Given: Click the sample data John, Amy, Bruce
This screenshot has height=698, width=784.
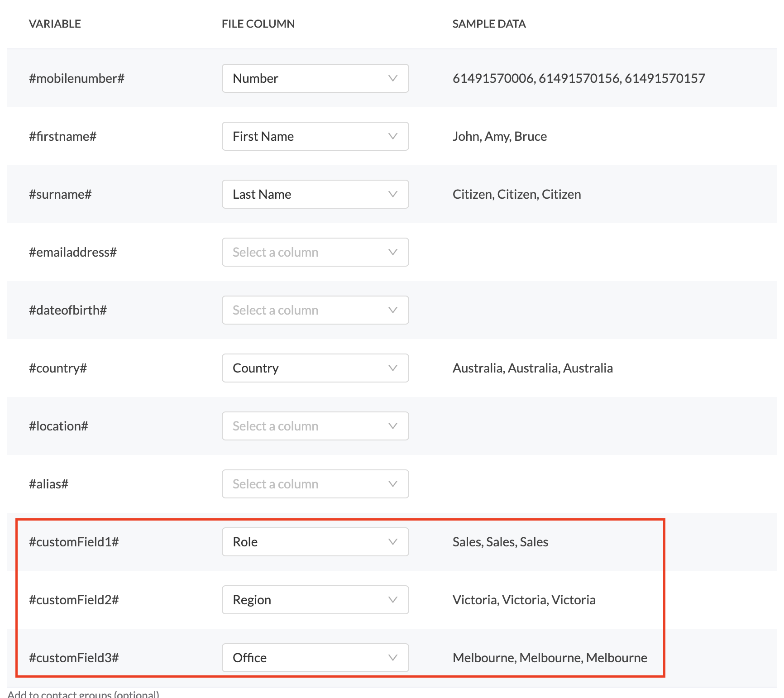Looking at the screenshot, I should (x=499, y=136).
